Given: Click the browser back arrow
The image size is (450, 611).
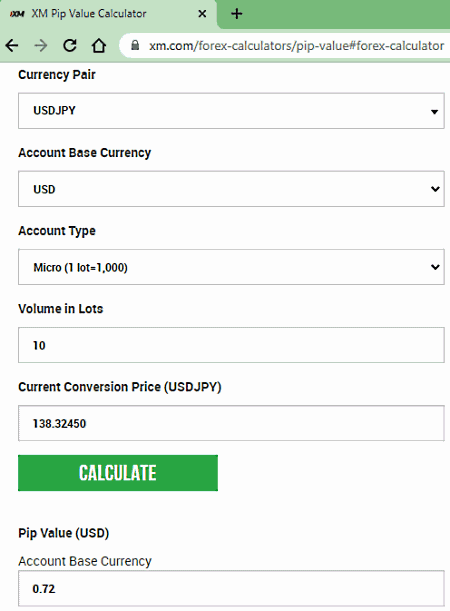Looking at the screenshot, I should coord(12,46).
